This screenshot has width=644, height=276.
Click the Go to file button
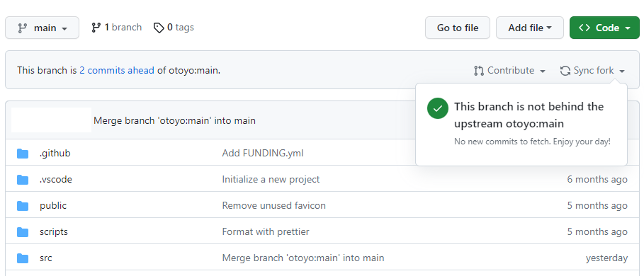[458, 28]
